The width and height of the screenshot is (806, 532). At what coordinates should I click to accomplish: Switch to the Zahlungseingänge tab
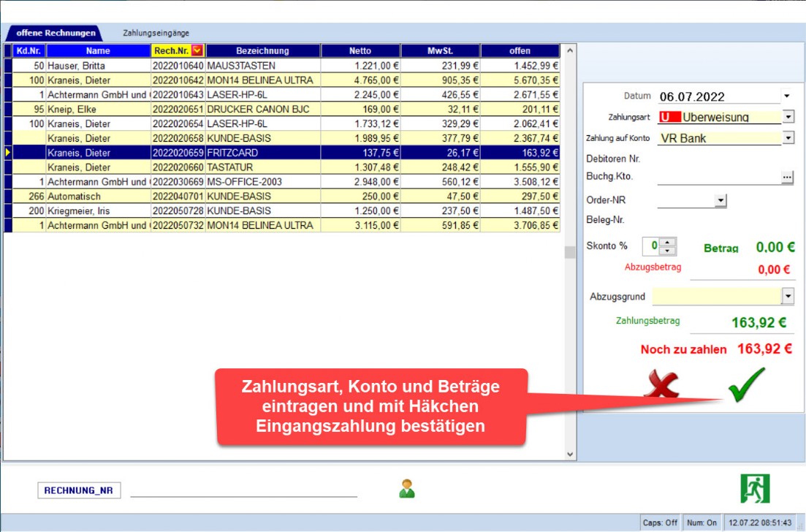[x=156, y=33]
